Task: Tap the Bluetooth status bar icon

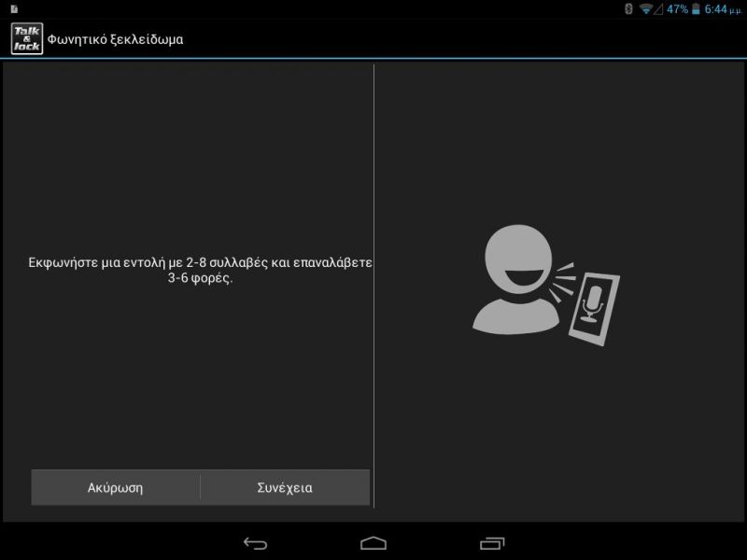Action: pyautogui.click(x=628, y=9)
